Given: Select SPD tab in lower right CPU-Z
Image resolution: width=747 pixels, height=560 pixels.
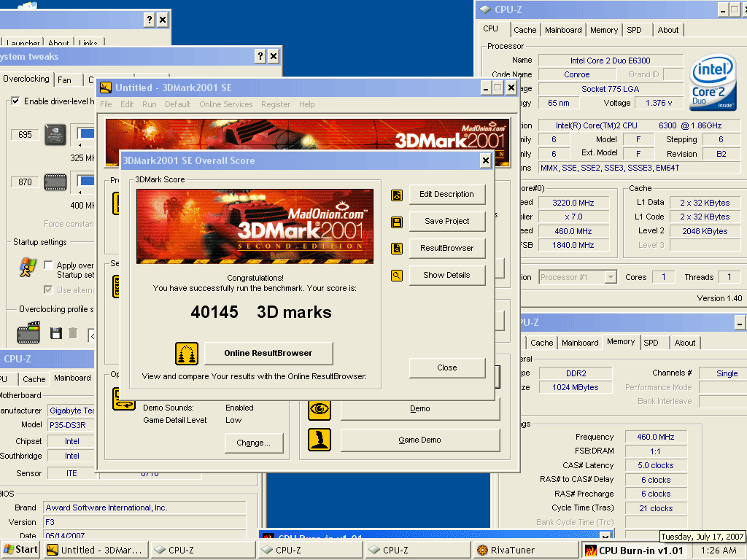Looking at the screenshot, I should coord(651,343).
